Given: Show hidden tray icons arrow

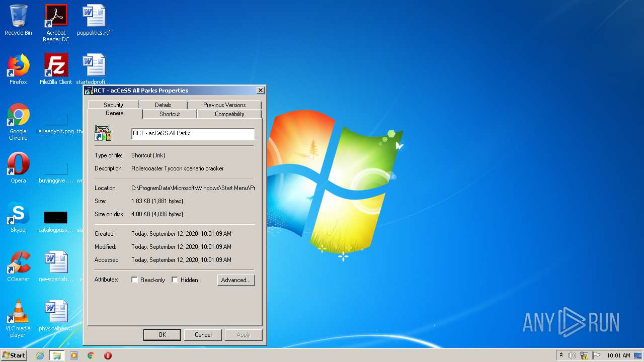Looking at the screenshot, I should tap(561, 355).
